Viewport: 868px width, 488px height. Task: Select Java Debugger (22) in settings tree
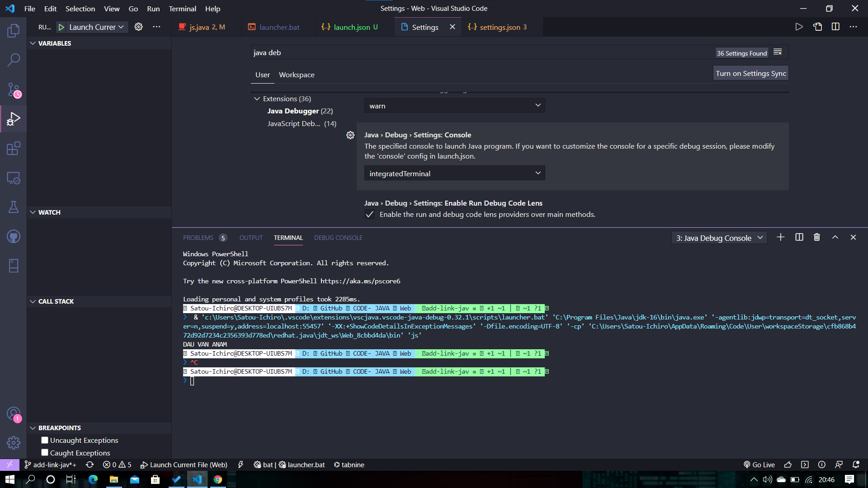300,111
